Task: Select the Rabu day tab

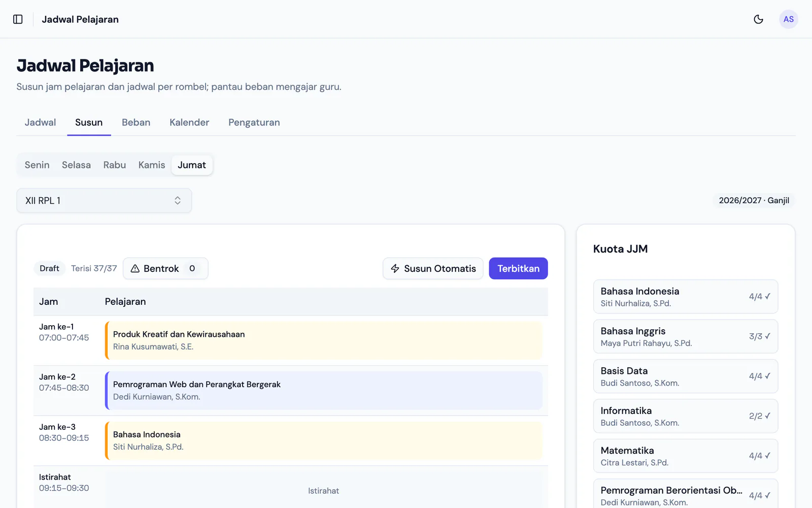Action: (115, 165)
